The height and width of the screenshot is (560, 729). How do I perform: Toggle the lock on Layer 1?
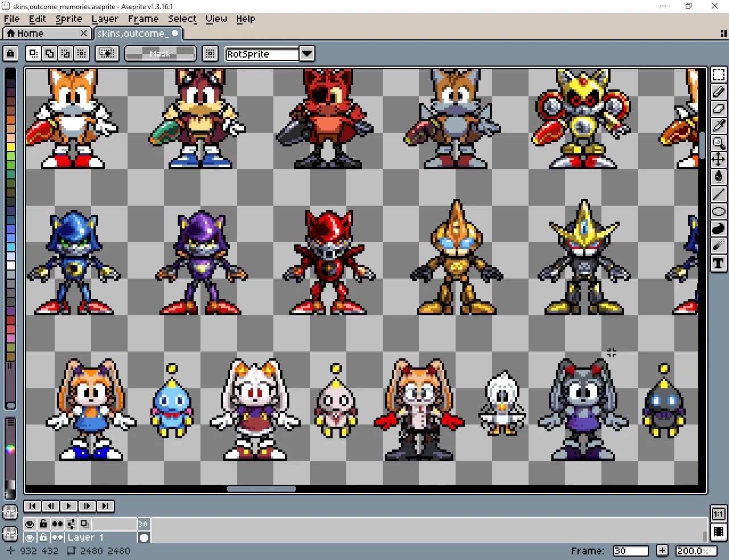(43, 537)
